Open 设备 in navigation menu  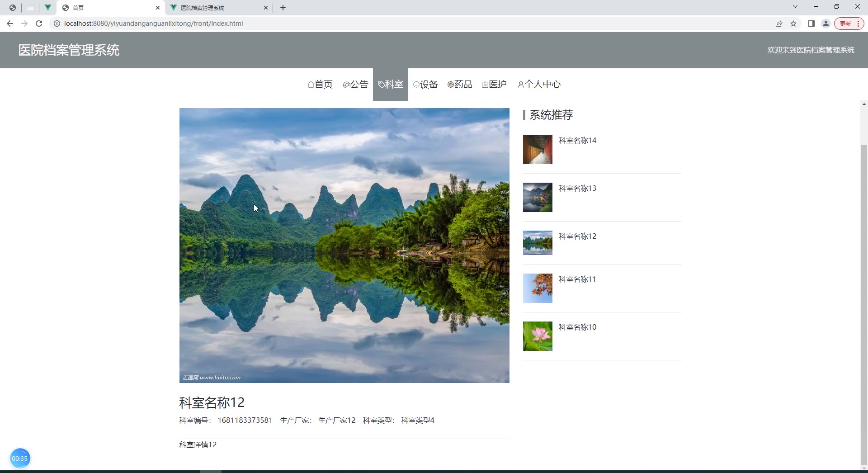[425, 84]
